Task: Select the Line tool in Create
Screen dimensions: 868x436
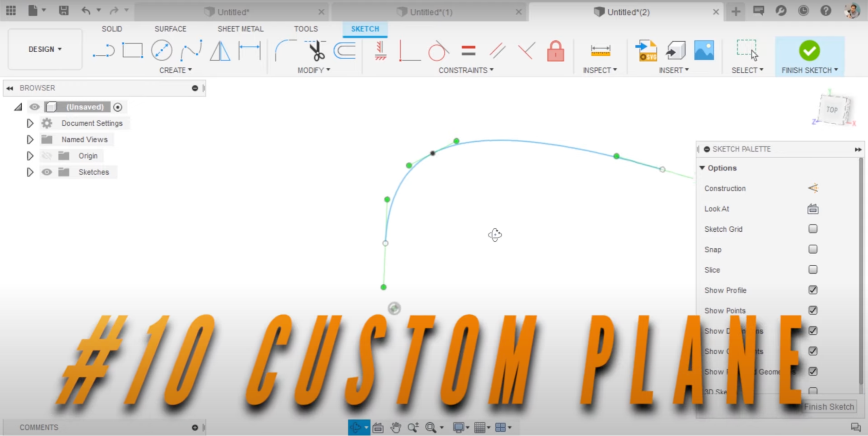Action: [x=104, y=51]
